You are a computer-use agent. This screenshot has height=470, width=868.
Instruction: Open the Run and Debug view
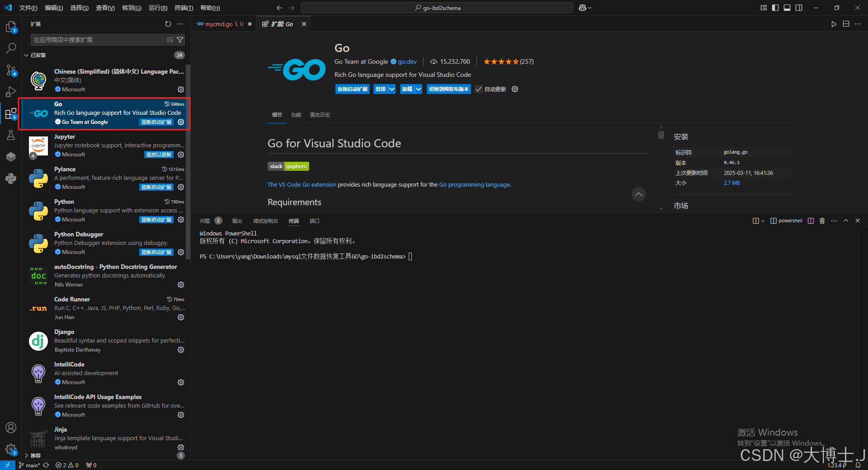[x=11, y=92]
